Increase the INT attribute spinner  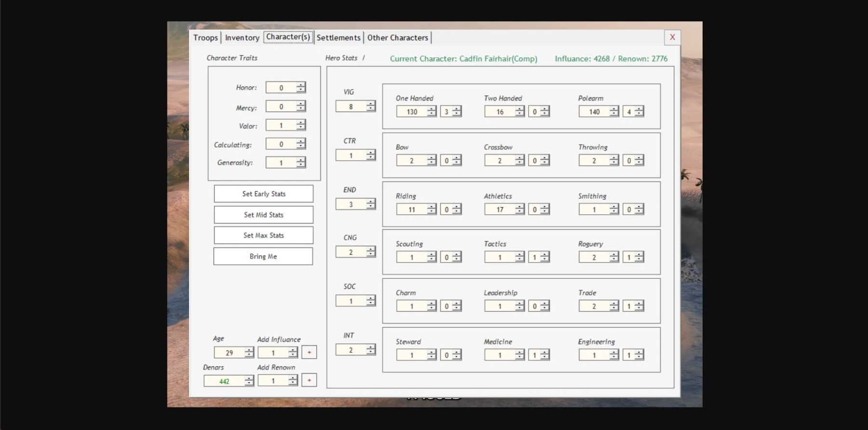pyautogui.click(x=370, y=347)
